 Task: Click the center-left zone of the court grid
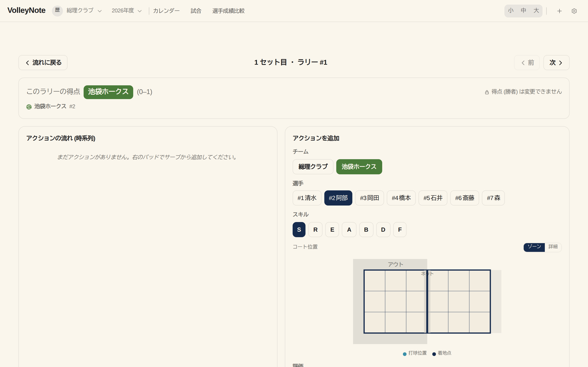(375, 301)
